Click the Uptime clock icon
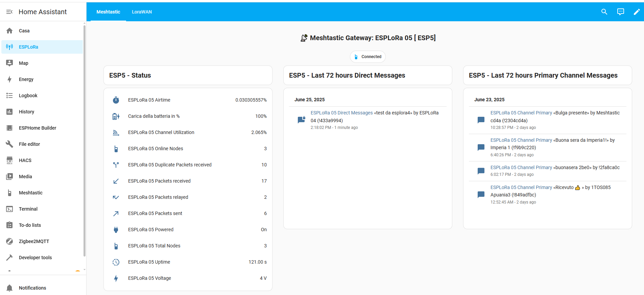Image resolution: width=644 pixels, height=295 pixels. (116, 262)
